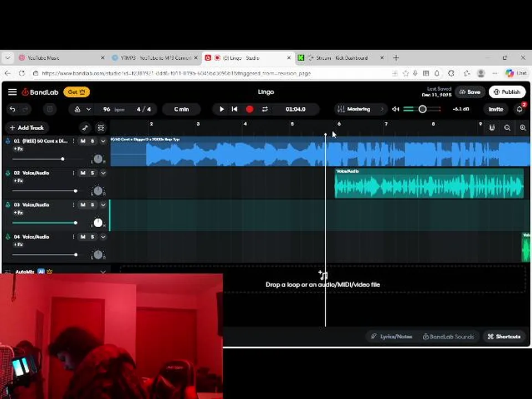Toggle the metronome icon
The height and width of the screenshot is (399, 532).
(78, 109)
